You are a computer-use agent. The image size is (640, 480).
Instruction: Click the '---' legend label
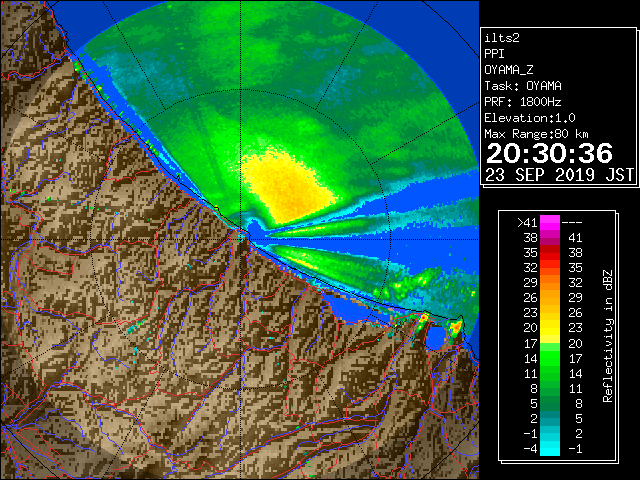pos(572,223)
